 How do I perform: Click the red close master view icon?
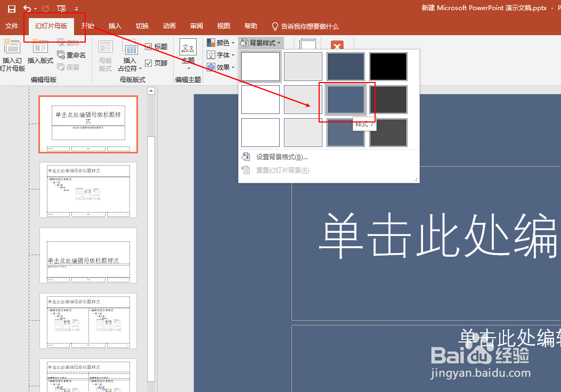pyautogui.click(x=337, y=45)
